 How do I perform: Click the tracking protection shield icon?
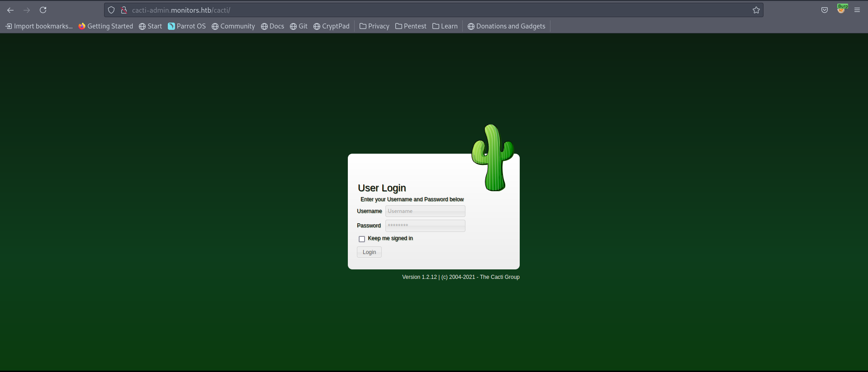click(x=111, y=10)
